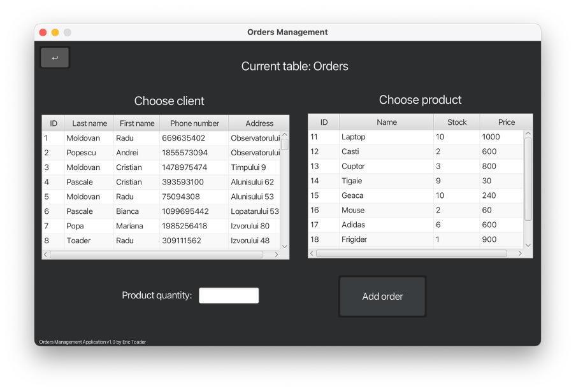The width and height of the screenshot is (576, 392).
Task: Sort products by Stock column header
Action: coord(457,122)
